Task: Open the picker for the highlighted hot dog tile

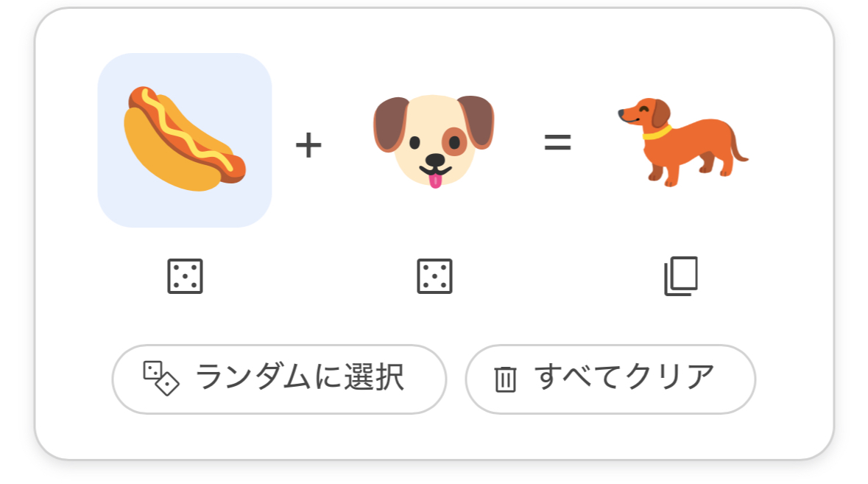Action: coord(185,140)
